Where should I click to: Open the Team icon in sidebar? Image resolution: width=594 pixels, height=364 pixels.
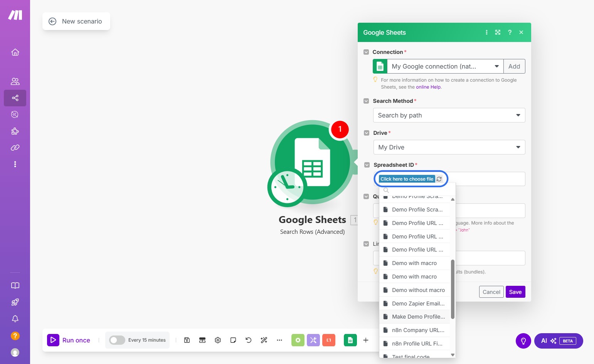tap(15, 81)
